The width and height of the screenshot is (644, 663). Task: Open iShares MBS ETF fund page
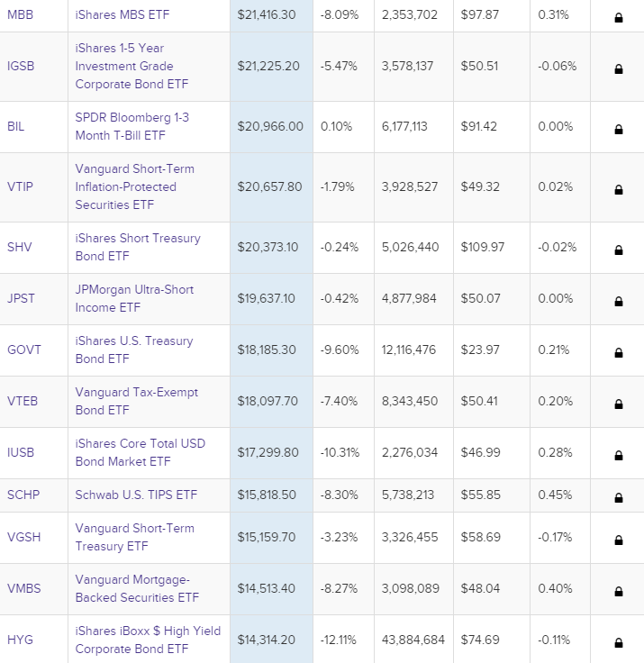pyautogui.click(x=122, y=14)
